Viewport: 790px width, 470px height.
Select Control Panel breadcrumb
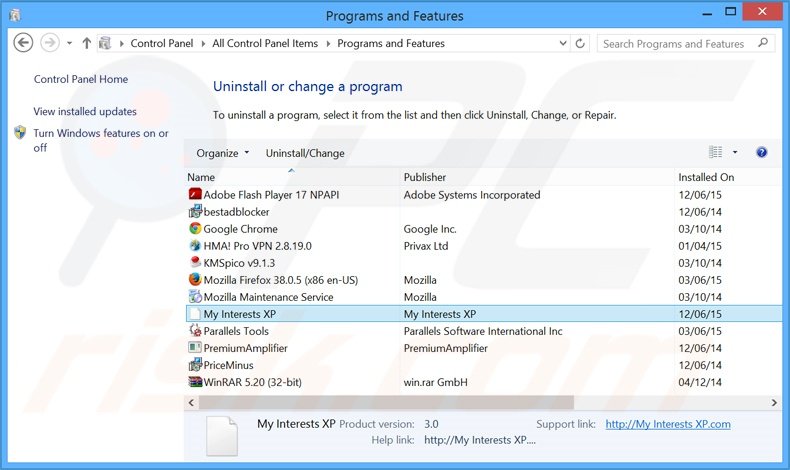[x=162, y=43]
